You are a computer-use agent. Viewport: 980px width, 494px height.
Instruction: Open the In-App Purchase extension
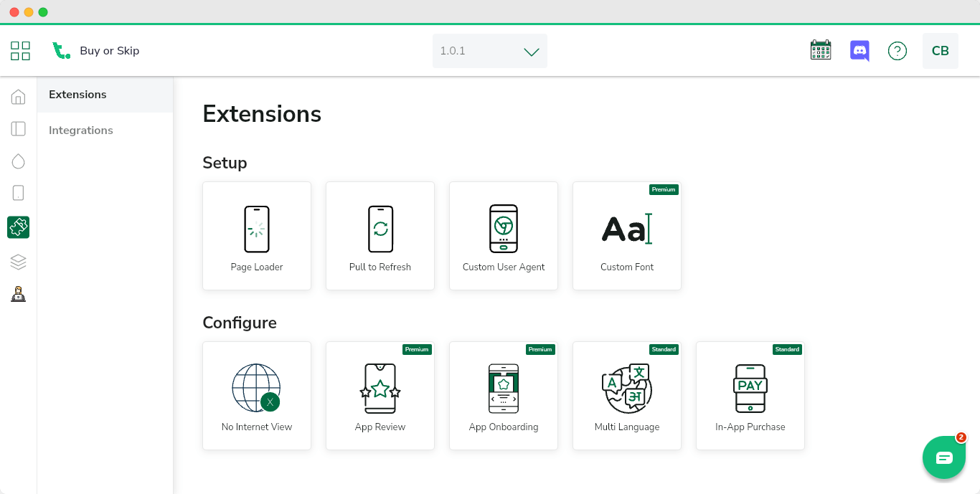point(750,396)
